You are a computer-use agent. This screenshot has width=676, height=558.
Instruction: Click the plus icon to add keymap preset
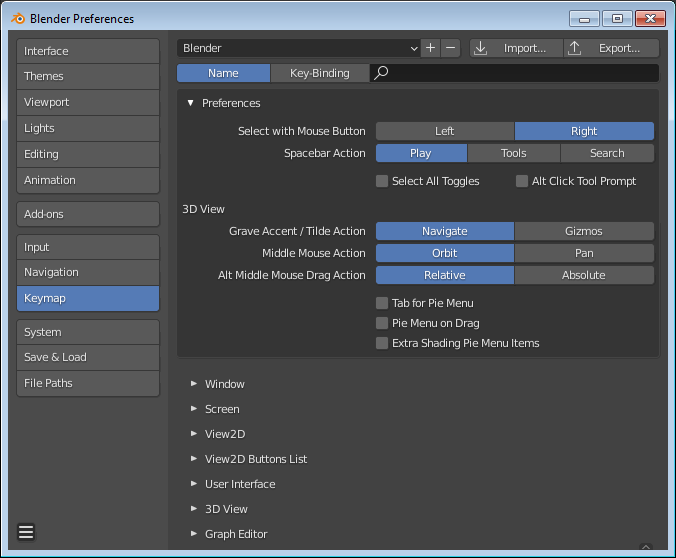tap(431, 48)
